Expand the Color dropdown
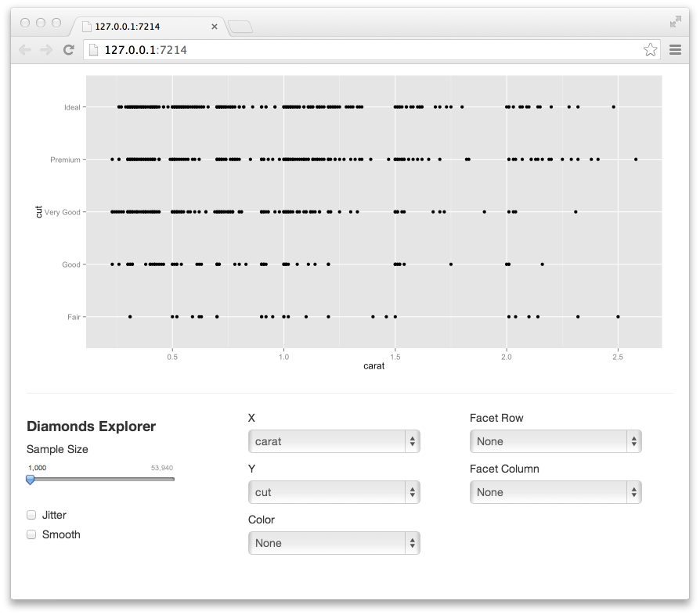700x615 pixels. [334, 543]
